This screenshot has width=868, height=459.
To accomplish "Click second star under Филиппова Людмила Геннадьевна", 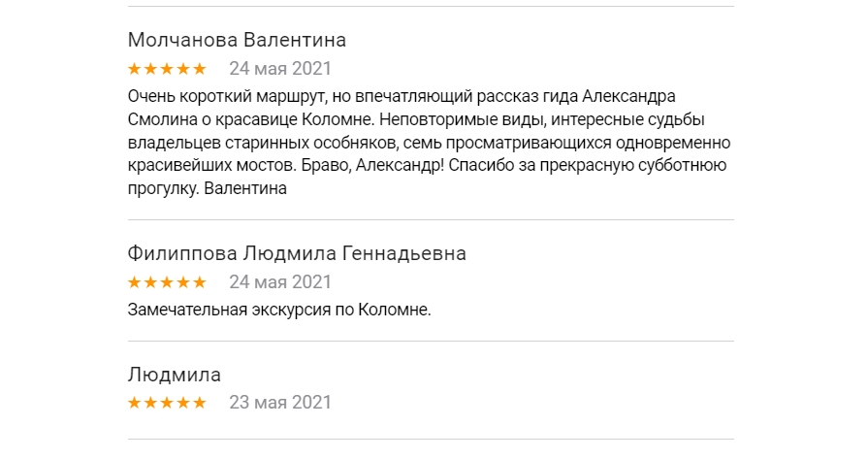I will pyautogui.click(x=150, y=282).
